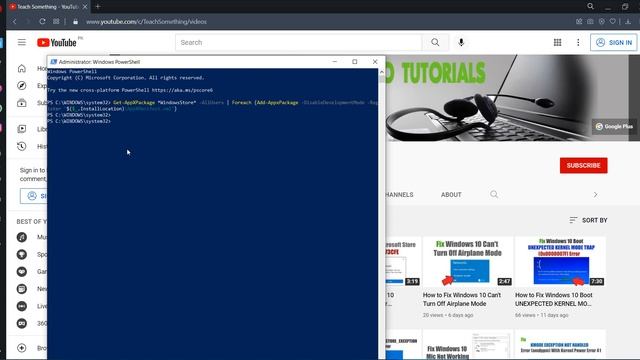Subscribe to the Teach Something channel
Image resolution: width=640 pixels, height=360 pixels.
[583, 165]
